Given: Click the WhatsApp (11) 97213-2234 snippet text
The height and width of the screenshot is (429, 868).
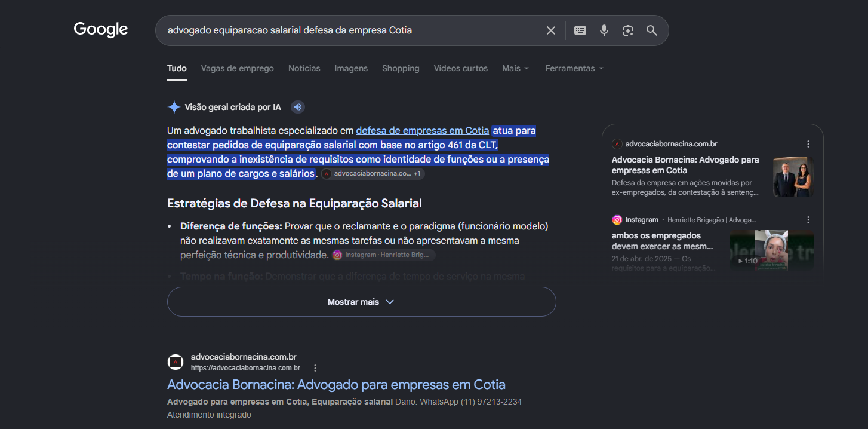Looking at the screenshot, I should point(470,402).
